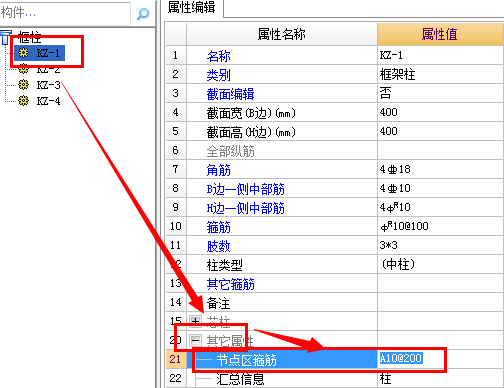This screenshot has width=504, height=388.
Task: Click the 备注 property name
Action: coord(218,303)
